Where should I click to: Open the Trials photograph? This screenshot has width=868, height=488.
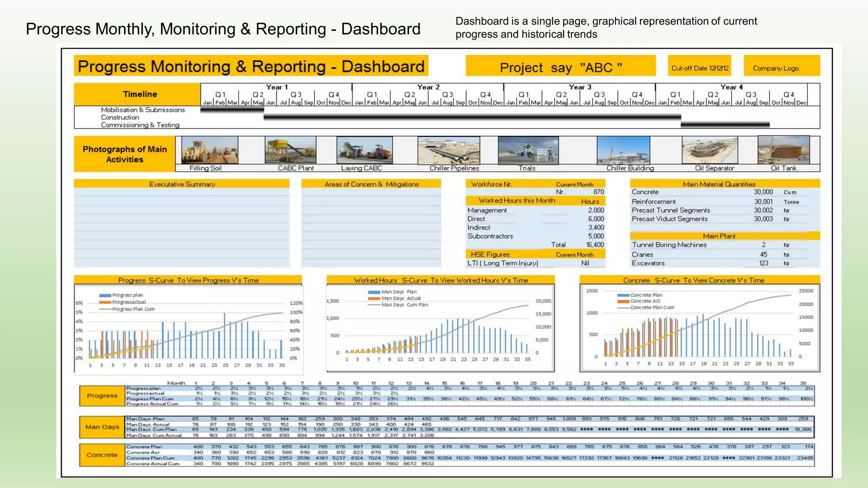tap(528, 150)
